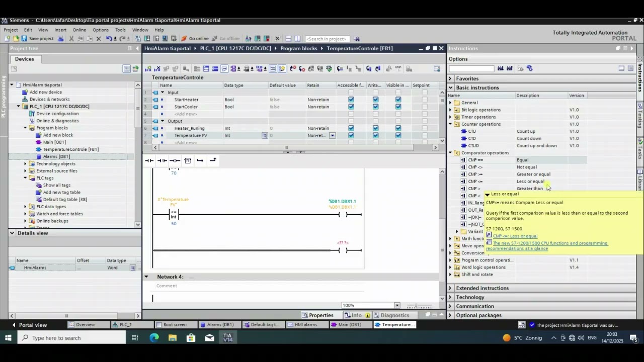Toggle Writable checkbox for StartHeater
This screenshot has width=644, height=362.
tap(375, 100)
